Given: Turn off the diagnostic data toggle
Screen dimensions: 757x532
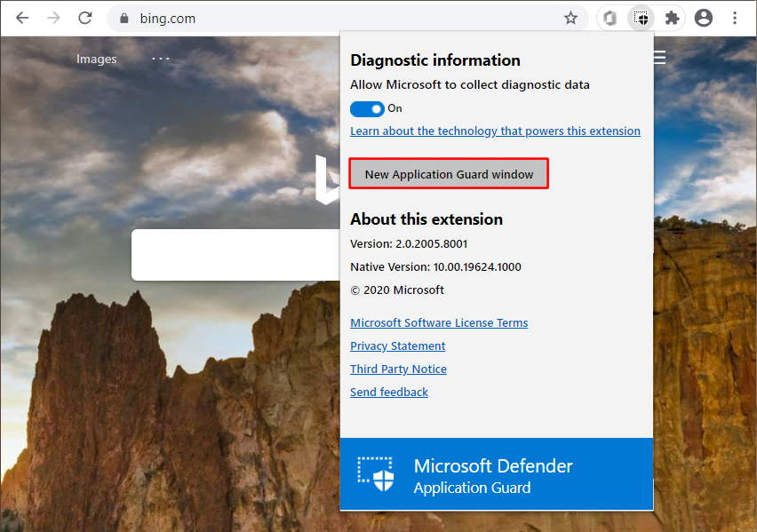Looking at the screenshot, I should click(367, 108).
